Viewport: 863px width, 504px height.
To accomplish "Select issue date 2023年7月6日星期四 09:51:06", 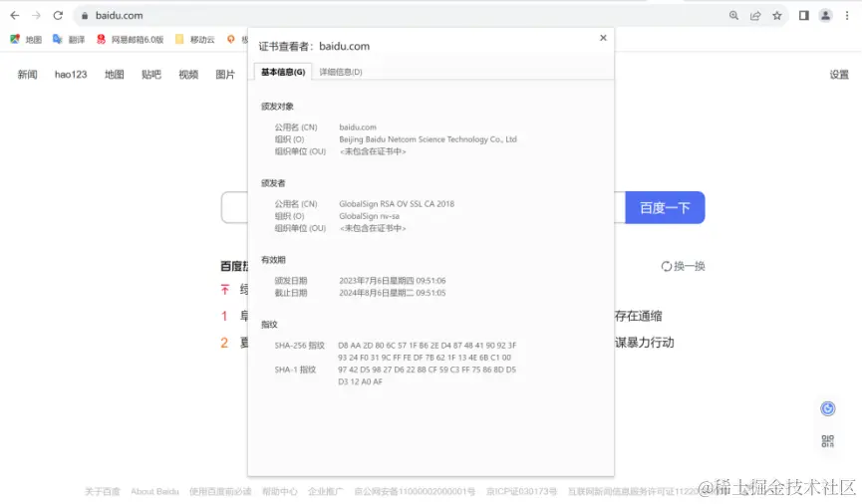I will (393, 281).
